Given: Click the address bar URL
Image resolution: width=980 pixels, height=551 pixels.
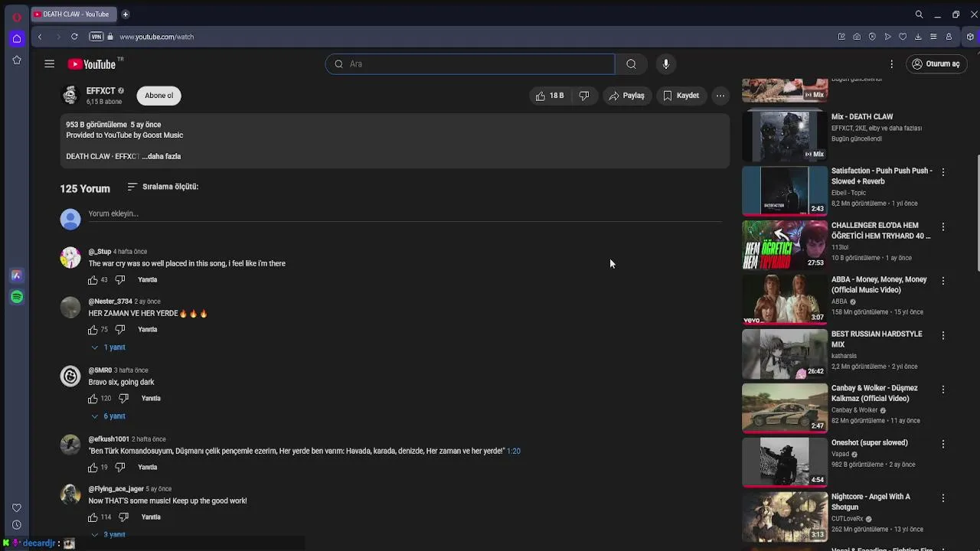Looking at the screenshot, I should pos(156,37).
